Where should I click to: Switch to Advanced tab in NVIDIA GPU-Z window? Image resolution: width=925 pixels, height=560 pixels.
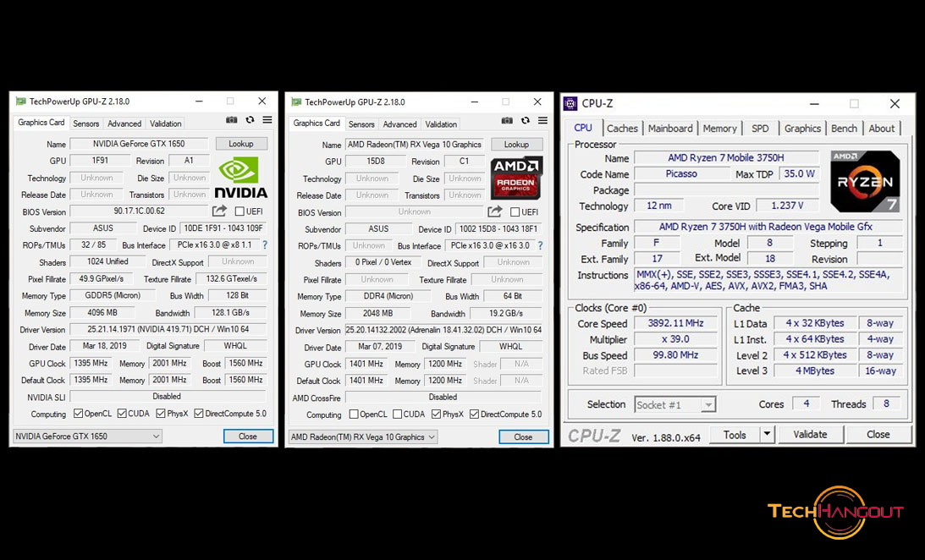coord(124,124)
